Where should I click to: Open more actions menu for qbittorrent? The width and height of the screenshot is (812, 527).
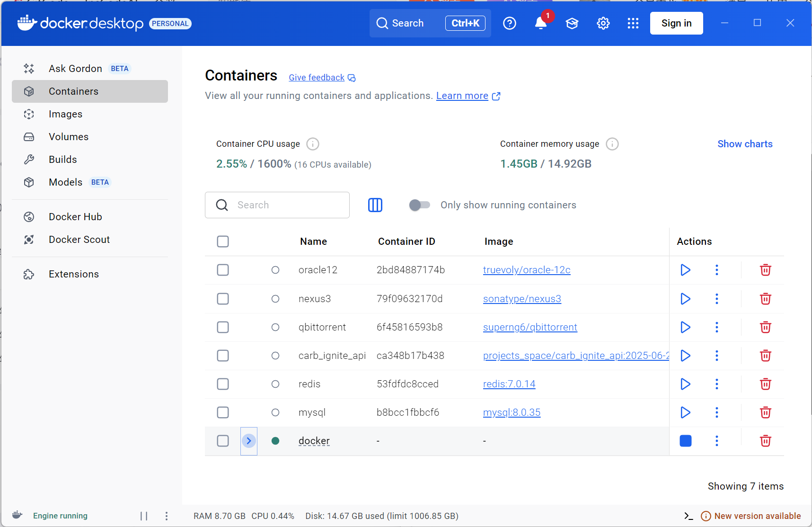coord(716,327)
